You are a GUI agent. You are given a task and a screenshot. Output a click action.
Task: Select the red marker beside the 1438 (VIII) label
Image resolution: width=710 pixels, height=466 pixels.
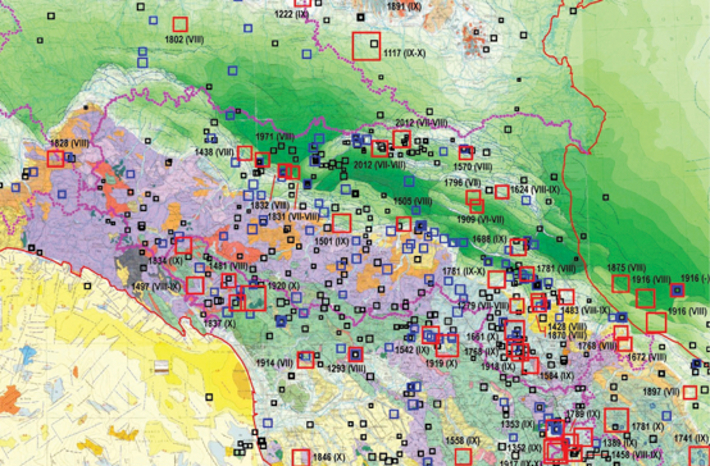[x=244, y=153]
